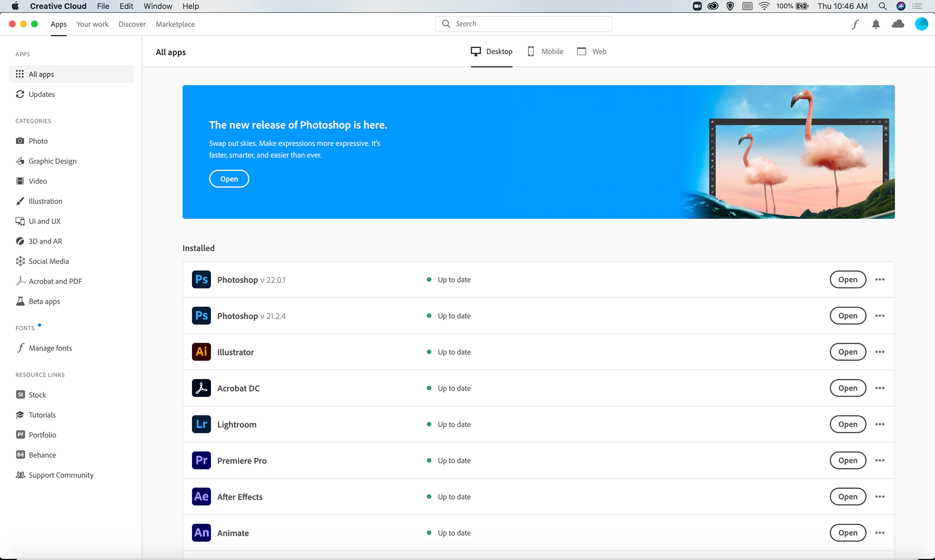Image resolution: width=935 pixels, height=560 pixels.
Task: Switch to the Your work tab
Action: click(93, 24)
